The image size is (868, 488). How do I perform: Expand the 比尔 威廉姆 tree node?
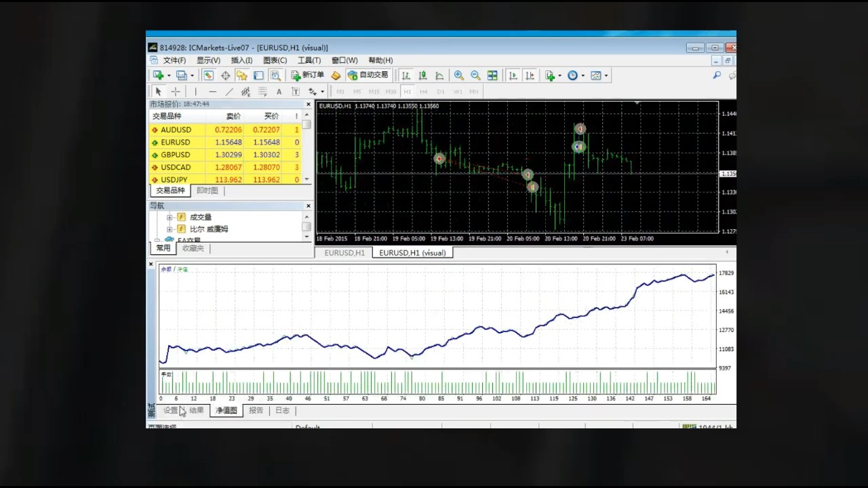coord(170,229)
